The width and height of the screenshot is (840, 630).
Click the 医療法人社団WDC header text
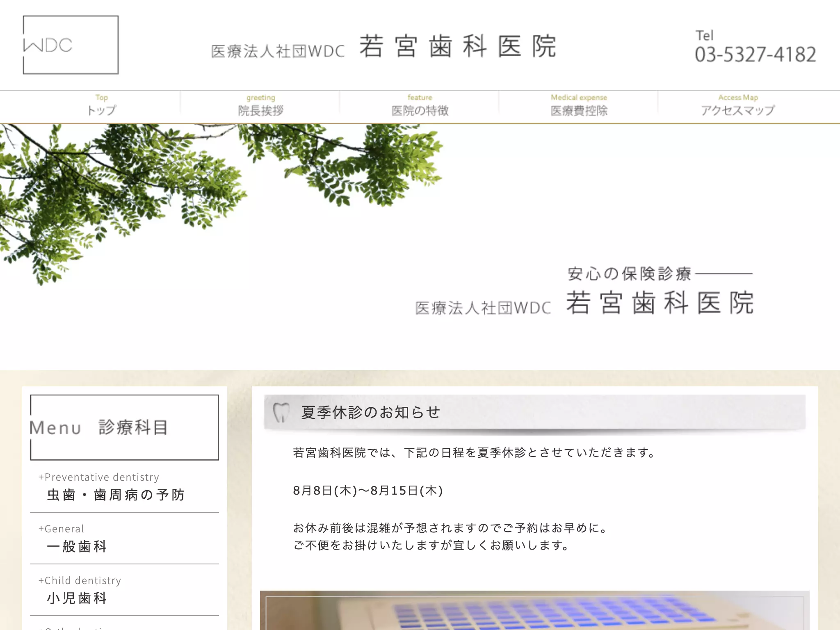[x=278, y=52]
